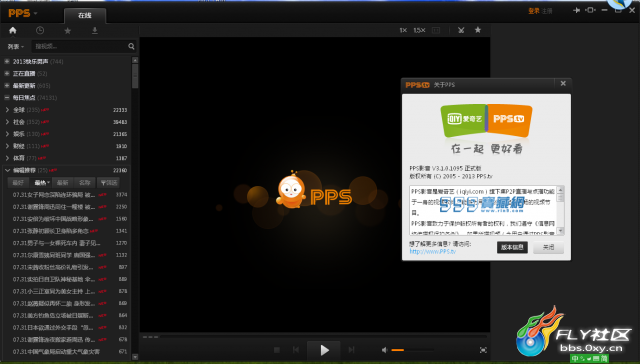
Task: Expand the 社会 subcategory
Action: 7,122
